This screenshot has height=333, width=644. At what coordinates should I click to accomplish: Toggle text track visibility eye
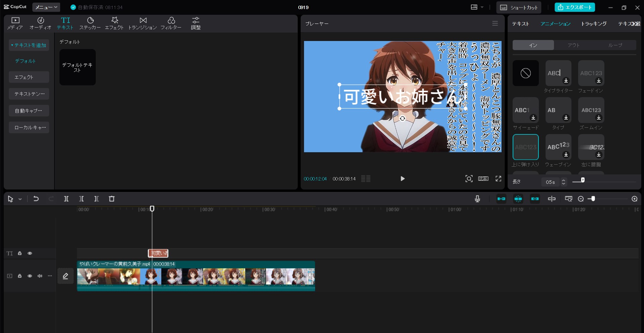pyautogui.click(x=30, y=253)
